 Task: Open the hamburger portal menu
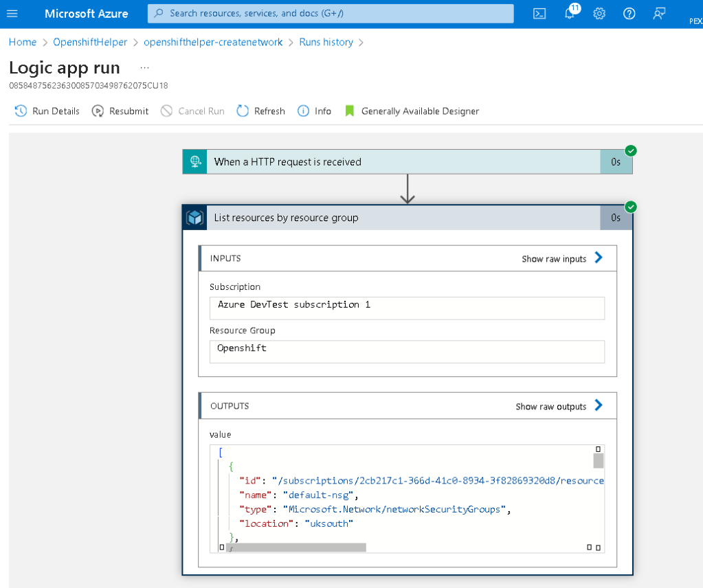tap(12, 14)
